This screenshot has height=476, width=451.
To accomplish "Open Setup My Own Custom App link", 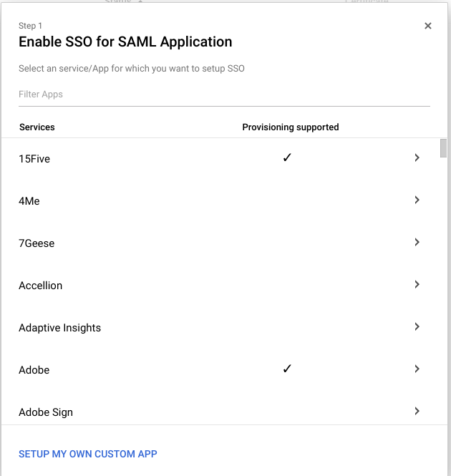I will pos(88,454).
